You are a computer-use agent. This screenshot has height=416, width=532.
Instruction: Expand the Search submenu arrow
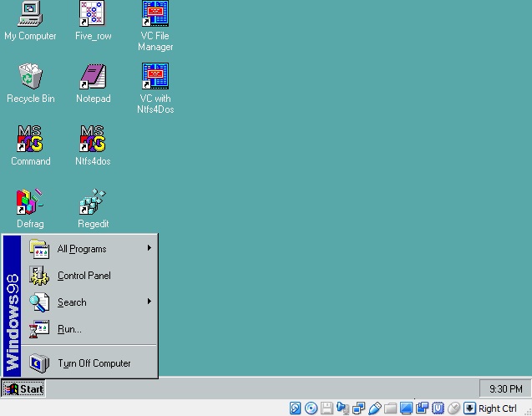[x=149, y=302]
